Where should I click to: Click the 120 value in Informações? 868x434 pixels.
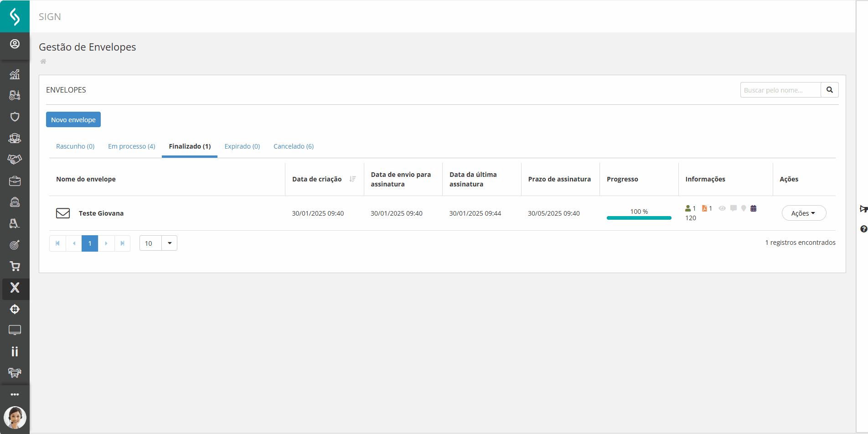click(x=691, y=218)
